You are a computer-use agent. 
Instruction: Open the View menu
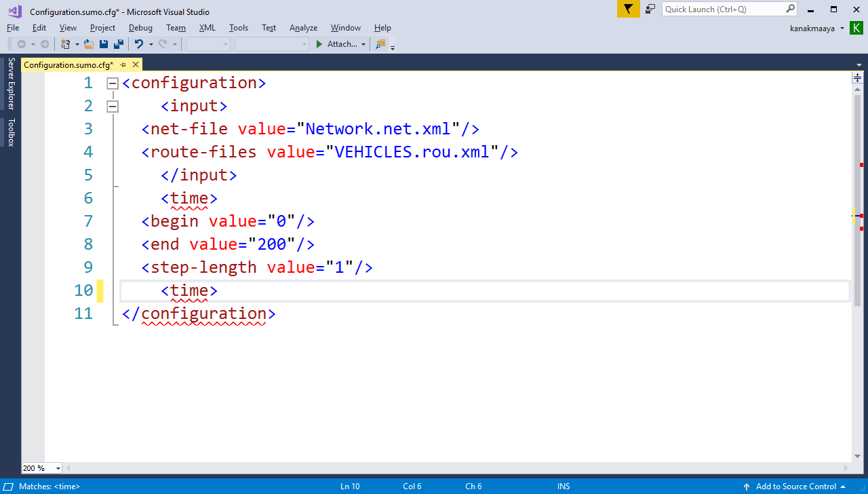coord(68,28)
